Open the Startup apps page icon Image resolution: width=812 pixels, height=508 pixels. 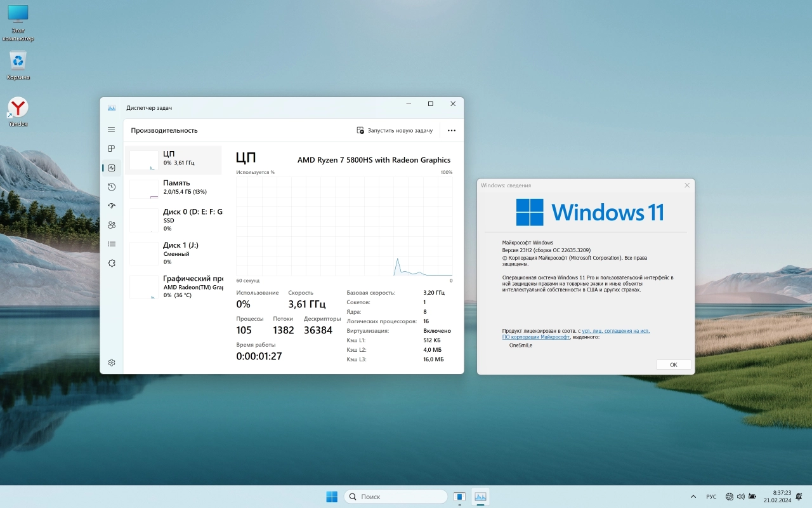(x=112, y=206)
